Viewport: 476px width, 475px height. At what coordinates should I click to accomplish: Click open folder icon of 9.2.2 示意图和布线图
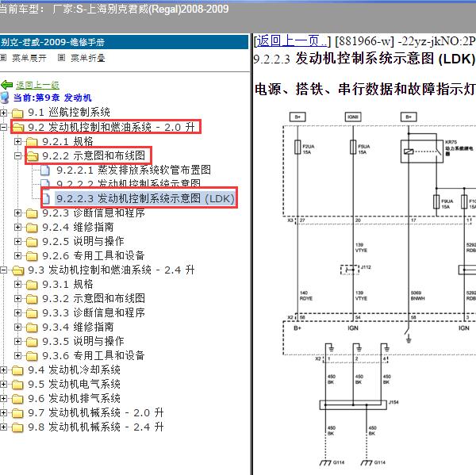click(33, 155)
